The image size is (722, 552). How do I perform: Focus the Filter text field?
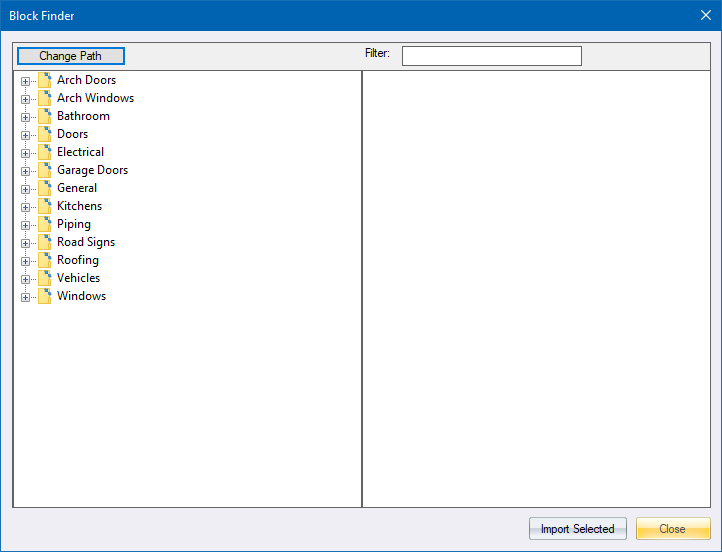[491, 56]
